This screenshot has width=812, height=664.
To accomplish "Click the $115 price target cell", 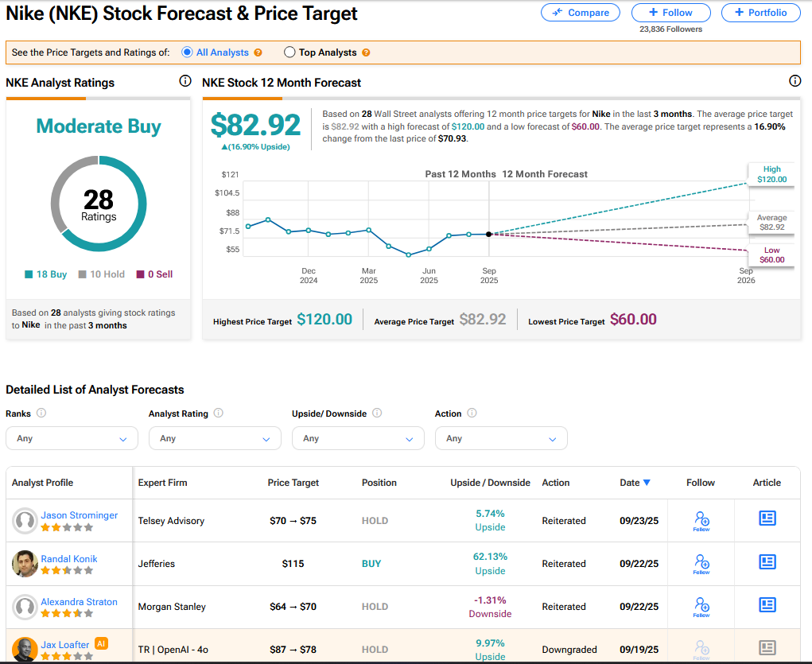I will coord(293,564).
